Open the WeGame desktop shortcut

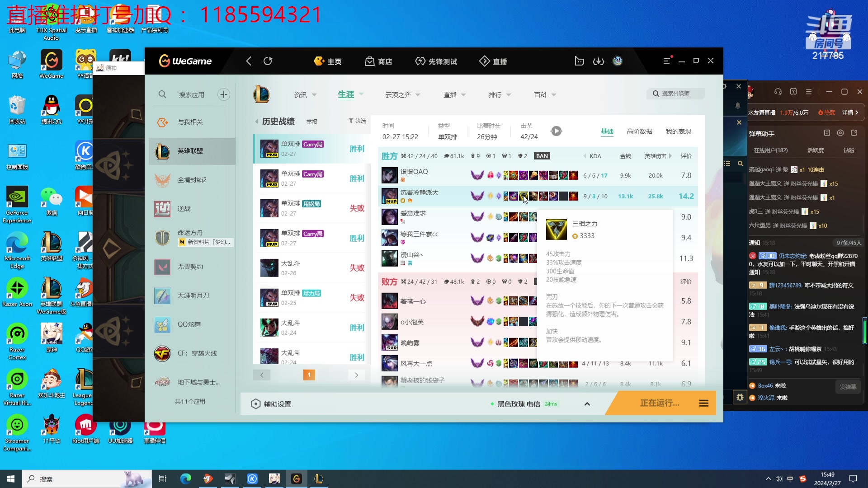pos(51,64)
